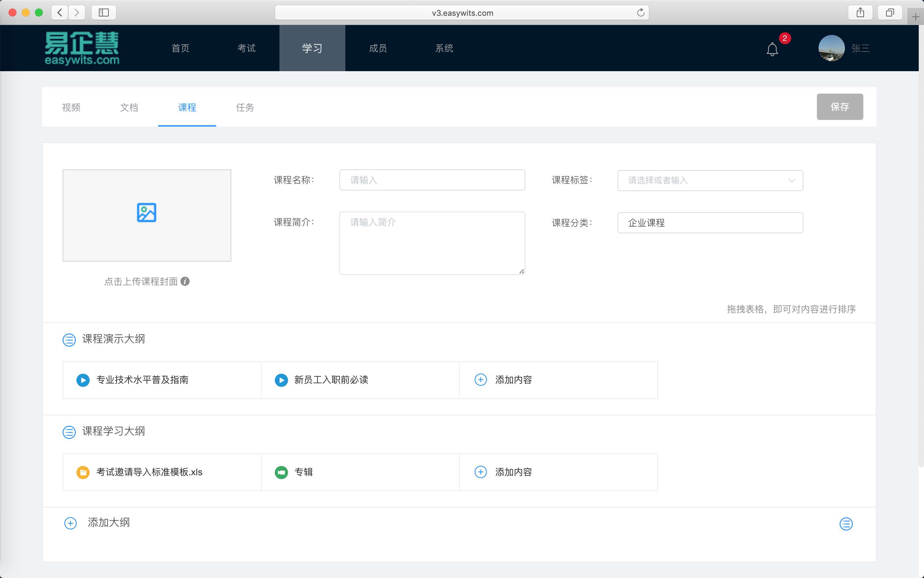The width and height of the screenshot is (924, 578).
Task: Open a new Safari tab
Action: 915,17
